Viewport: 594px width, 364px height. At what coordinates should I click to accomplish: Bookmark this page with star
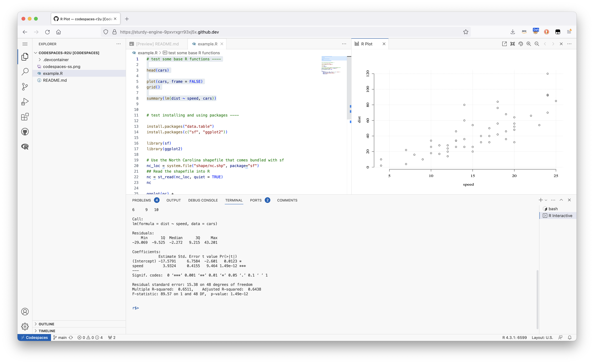point(465,32)
